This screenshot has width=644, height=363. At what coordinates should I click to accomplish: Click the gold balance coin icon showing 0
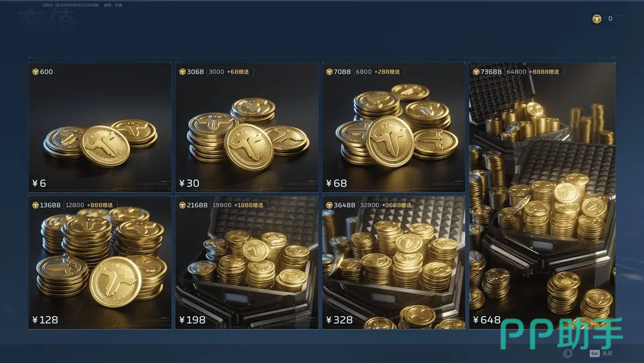[x=597, y=19]
